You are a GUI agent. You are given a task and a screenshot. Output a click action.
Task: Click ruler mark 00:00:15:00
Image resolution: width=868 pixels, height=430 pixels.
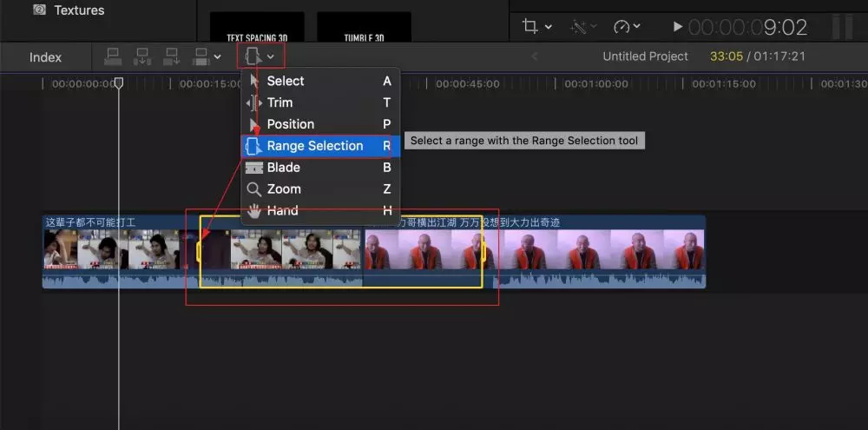(x=211, y=84)
